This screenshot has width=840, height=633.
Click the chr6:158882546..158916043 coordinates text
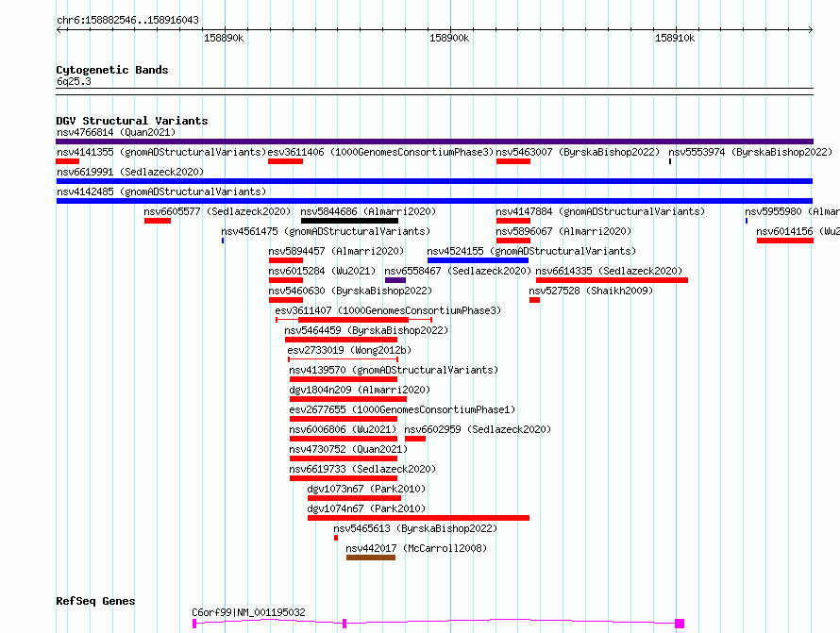pyautogui.click(x=127, y=20)
